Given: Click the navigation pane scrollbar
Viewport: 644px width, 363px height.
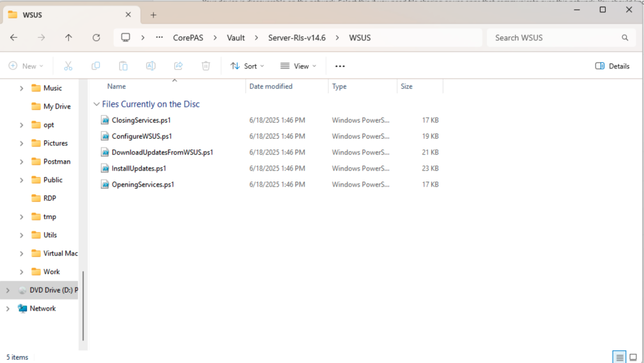Looking at the screenshot, I should (x=83, y=306).
